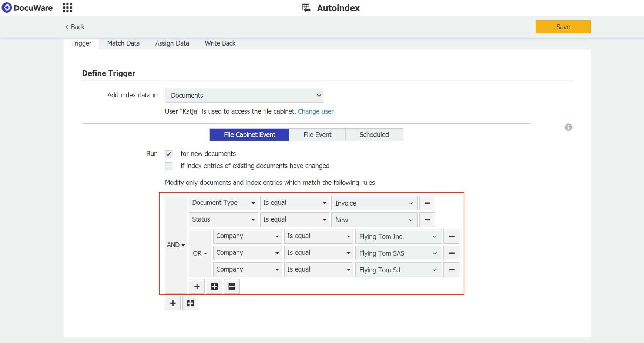Delete the Flying Tom Inc. condition

click(451, 236)
